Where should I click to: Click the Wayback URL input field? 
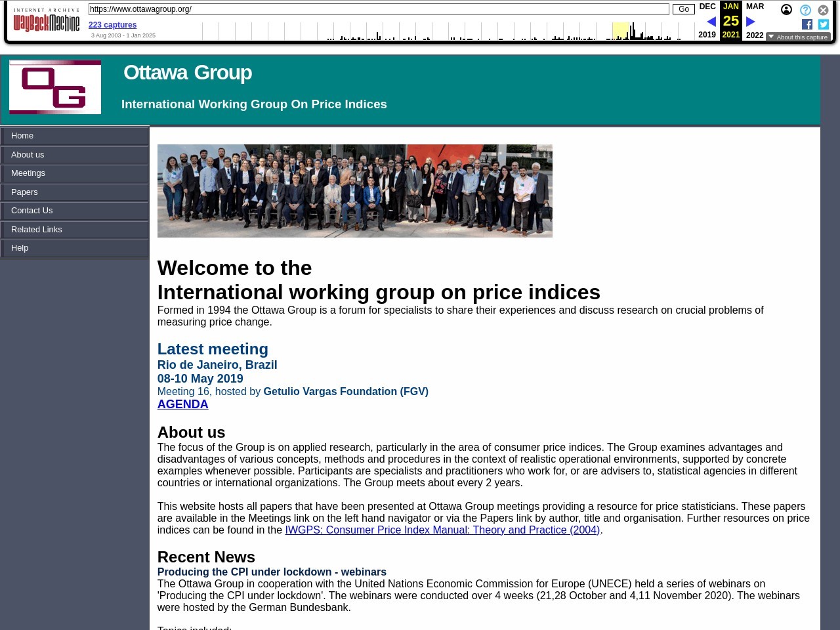[x=379, y=9]
